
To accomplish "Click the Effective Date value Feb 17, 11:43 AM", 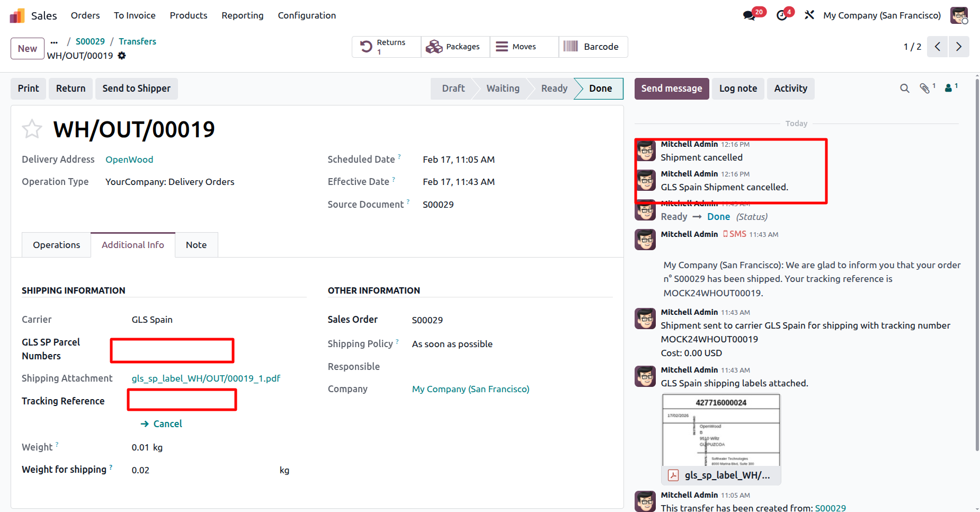I will pyautogui.click(x=459, y=182).
